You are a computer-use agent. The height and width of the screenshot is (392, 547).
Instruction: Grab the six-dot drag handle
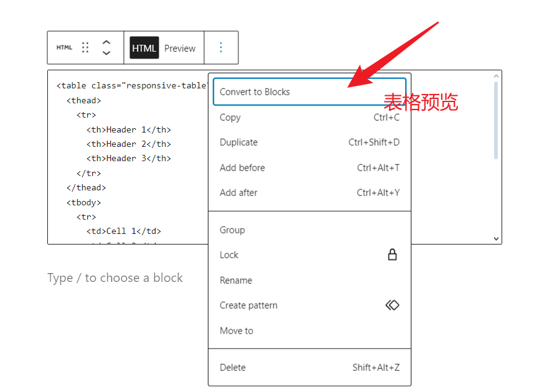pyautogui.click(x=86, y=47)
